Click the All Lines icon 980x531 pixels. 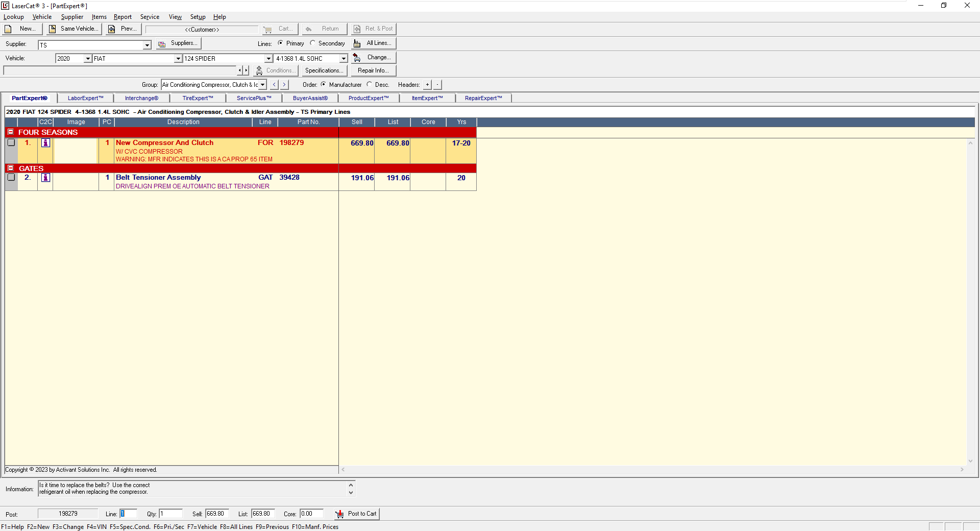357,43
